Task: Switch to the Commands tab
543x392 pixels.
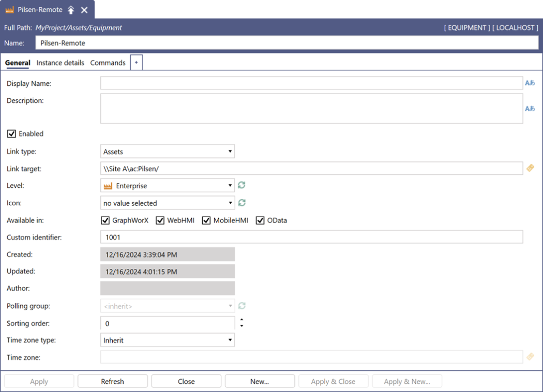Action: [x=108, y=63]
